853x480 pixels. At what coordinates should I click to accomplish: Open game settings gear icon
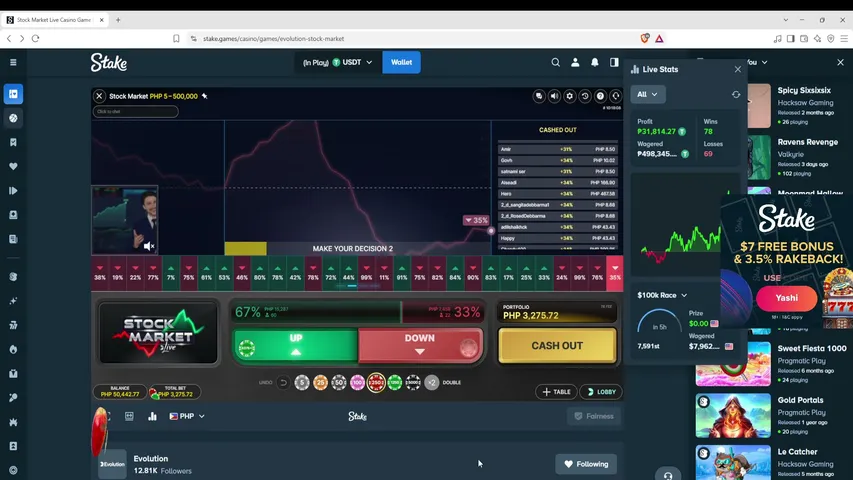[570, 96]
